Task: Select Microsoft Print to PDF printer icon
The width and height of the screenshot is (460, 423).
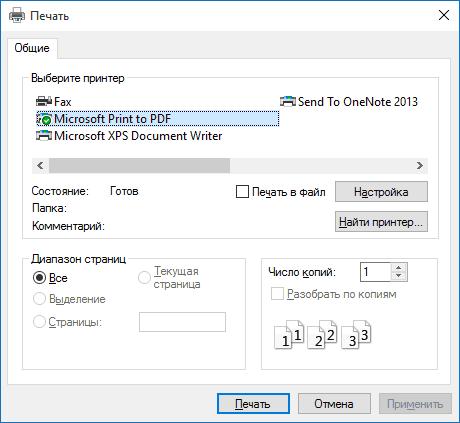Action: 44,119
